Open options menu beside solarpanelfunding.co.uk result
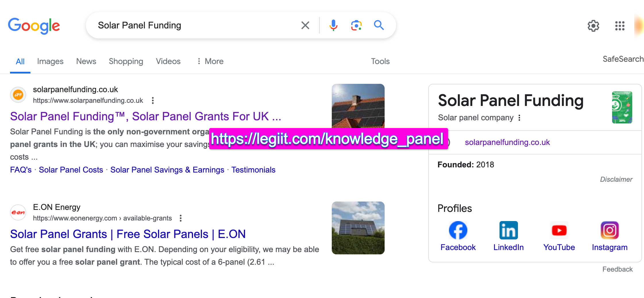Viewport: 644px width, 298px height. pos(153,101)
